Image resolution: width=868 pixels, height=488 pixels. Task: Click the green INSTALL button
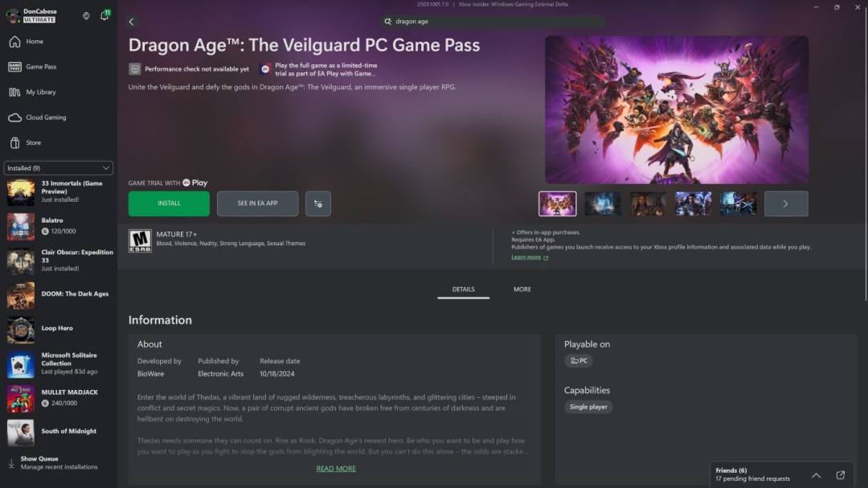168,203
